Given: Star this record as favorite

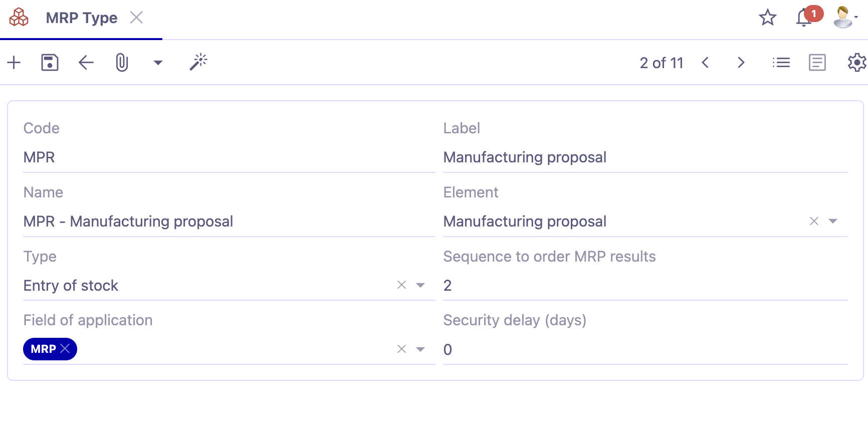Looking at the screenshot, I should tap(767, 18).
